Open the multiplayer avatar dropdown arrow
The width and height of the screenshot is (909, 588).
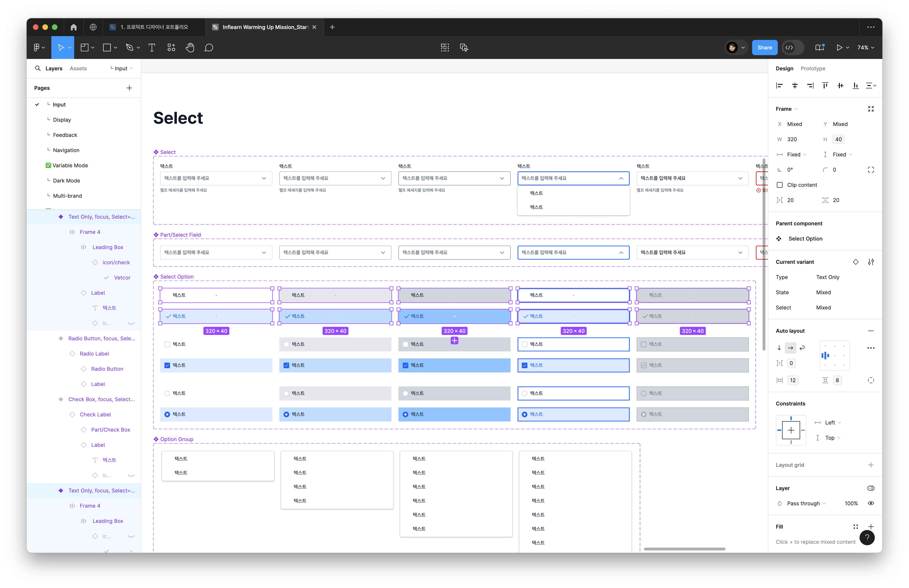click(x=743, y=47)
